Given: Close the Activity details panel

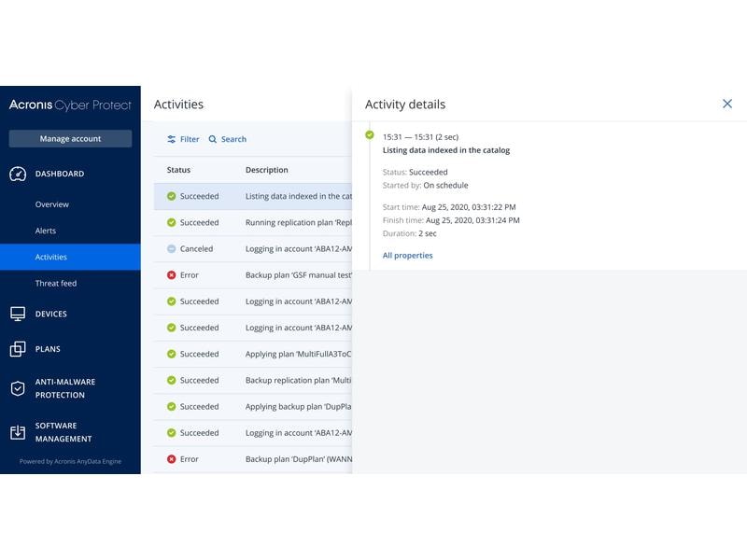Looking at the screenshot, I should click(x=727, y=104).
